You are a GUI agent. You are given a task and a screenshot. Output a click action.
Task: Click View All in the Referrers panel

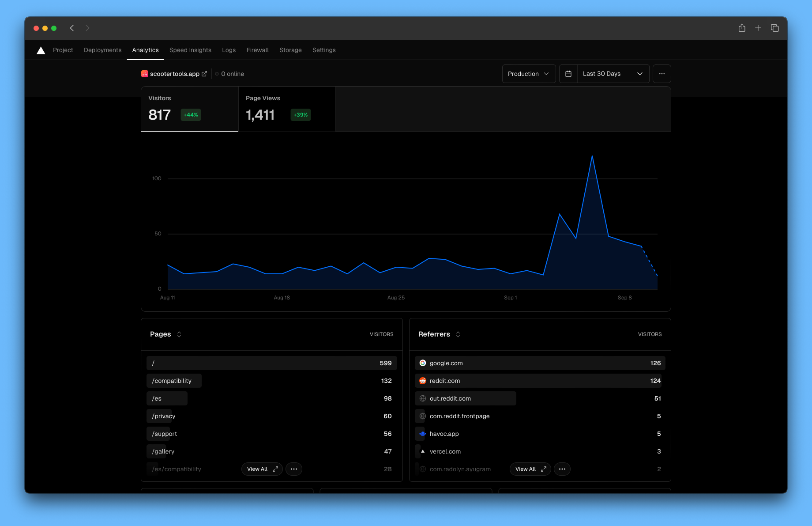[530, 469]
